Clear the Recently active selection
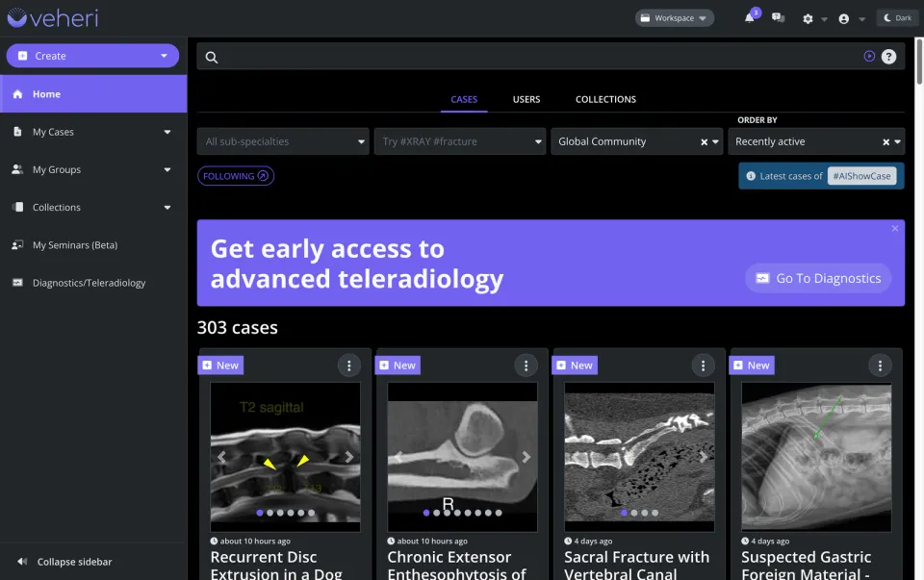 [x=885, y=142]
